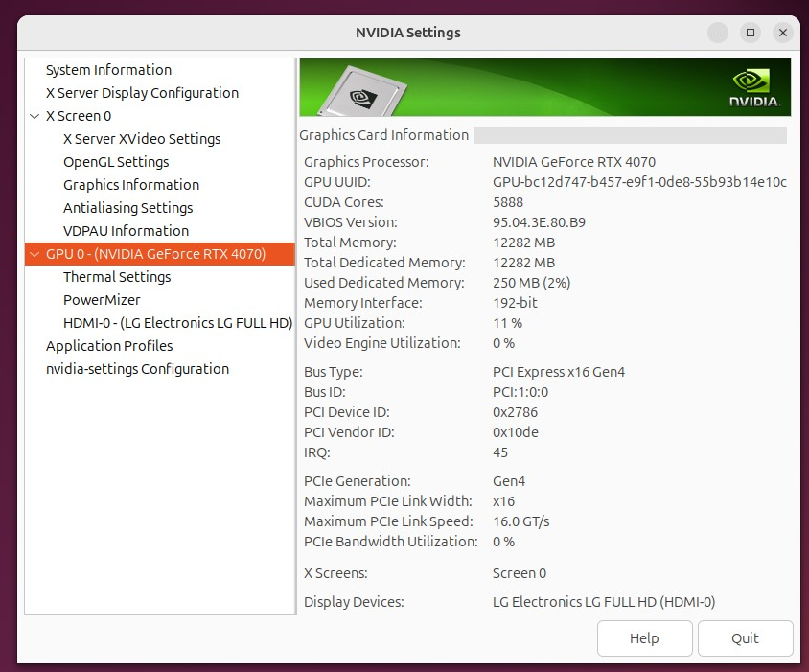Open X Server XVideo Settings

[x=142, y=139]
